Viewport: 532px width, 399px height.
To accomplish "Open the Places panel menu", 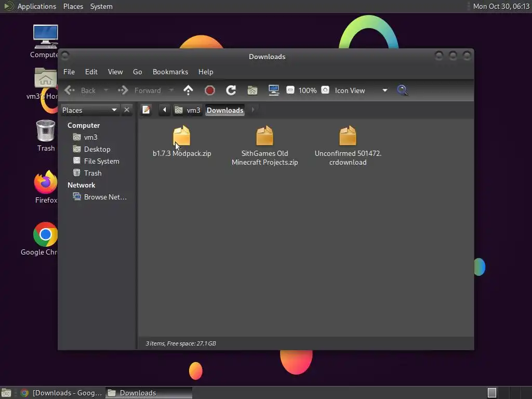I will coord(73,6).
